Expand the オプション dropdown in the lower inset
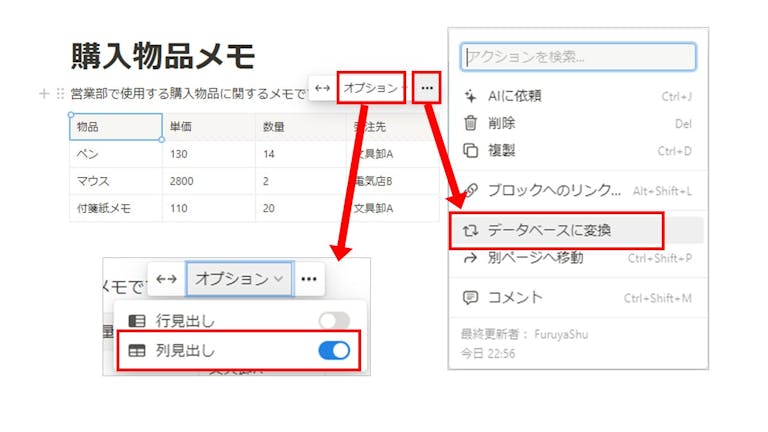This screenshot has width=768, height=432. tap(240, 279)
